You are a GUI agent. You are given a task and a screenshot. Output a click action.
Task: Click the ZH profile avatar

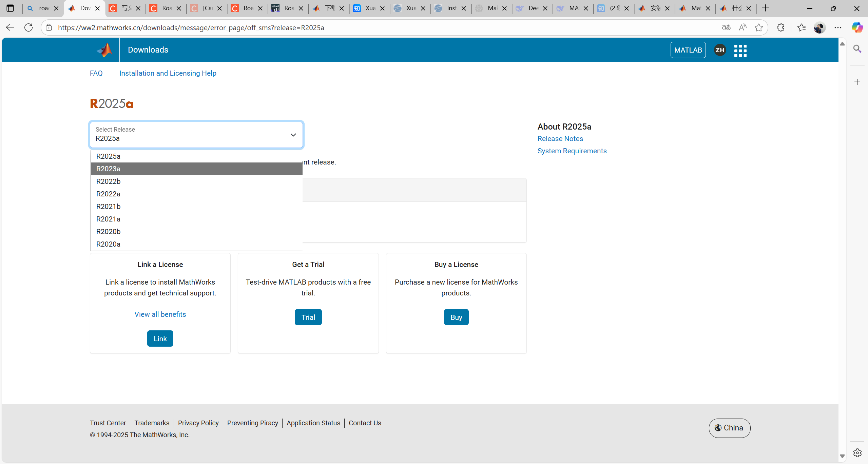point(720,50)
